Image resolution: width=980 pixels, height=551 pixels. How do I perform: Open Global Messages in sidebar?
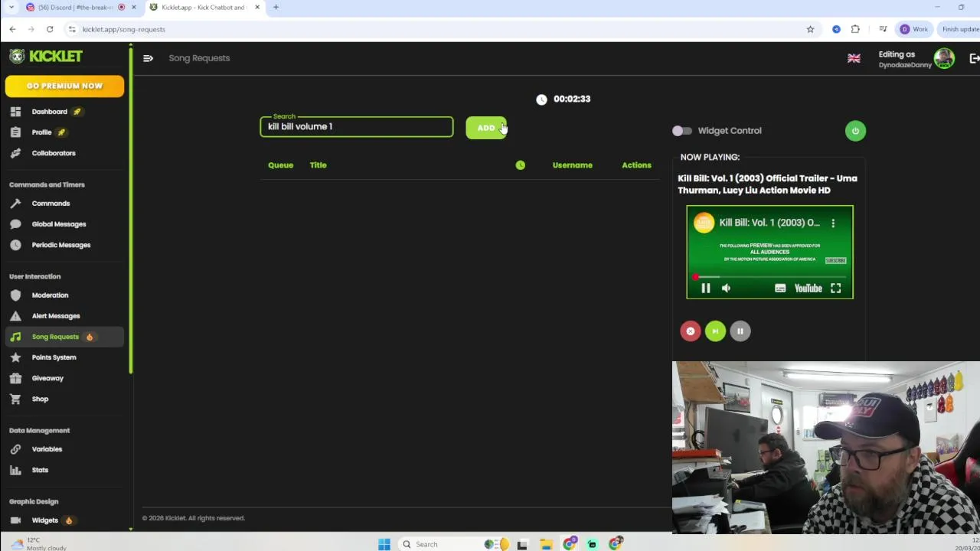click(x=59, y=224)
